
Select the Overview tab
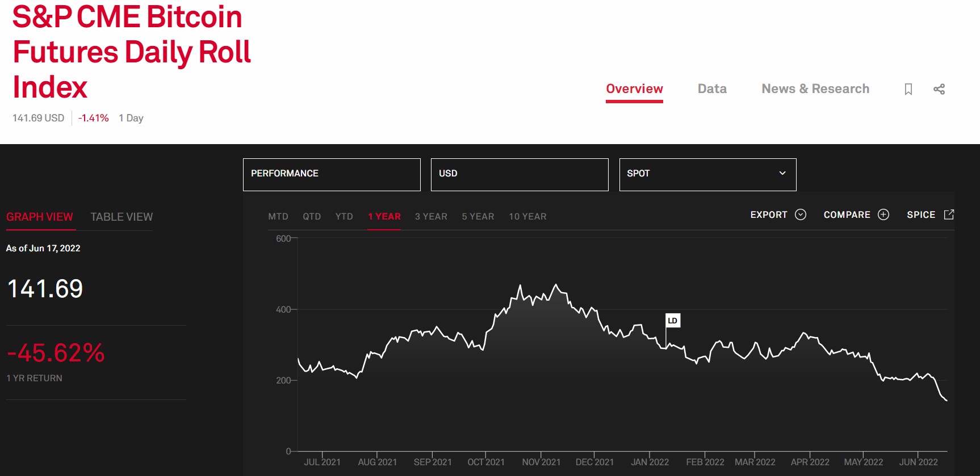634,89
